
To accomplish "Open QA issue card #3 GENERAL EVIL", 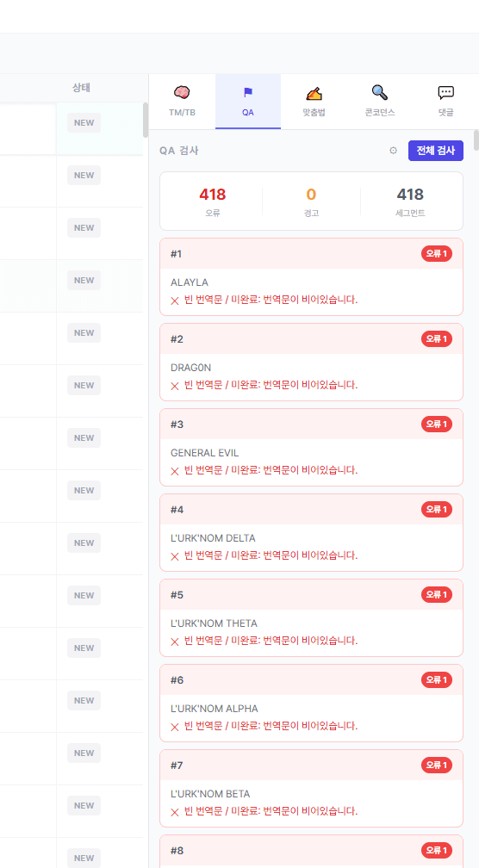I will [x=311, y=447].
